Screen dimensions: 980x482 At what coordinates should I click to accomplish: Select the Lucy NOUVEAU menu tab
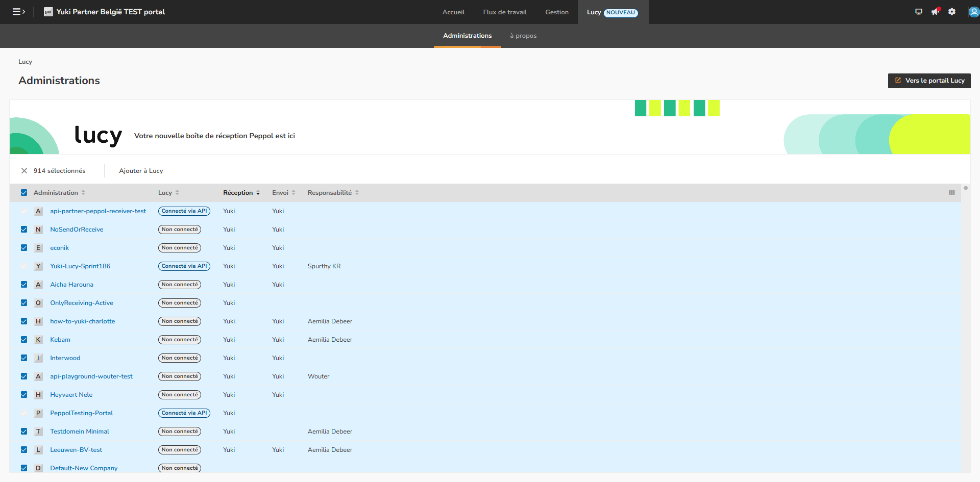612,12
